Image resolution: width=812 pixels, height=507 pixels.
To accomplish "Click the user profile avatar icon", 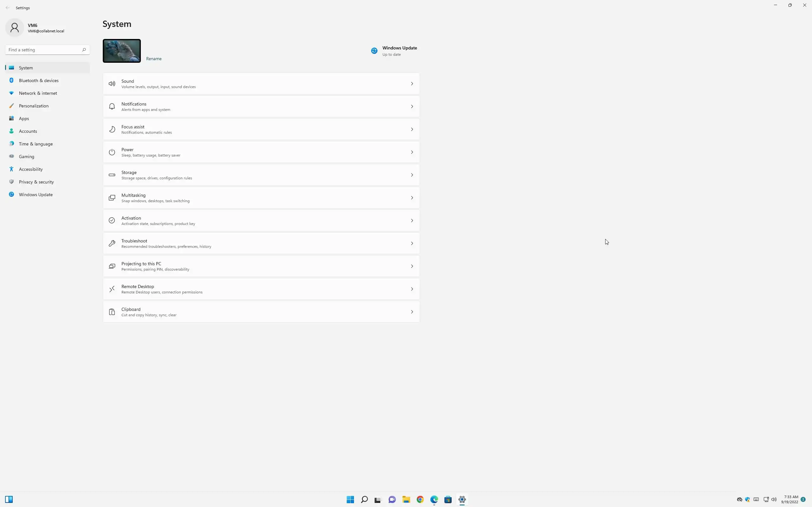I will click(x=14, y=28).
